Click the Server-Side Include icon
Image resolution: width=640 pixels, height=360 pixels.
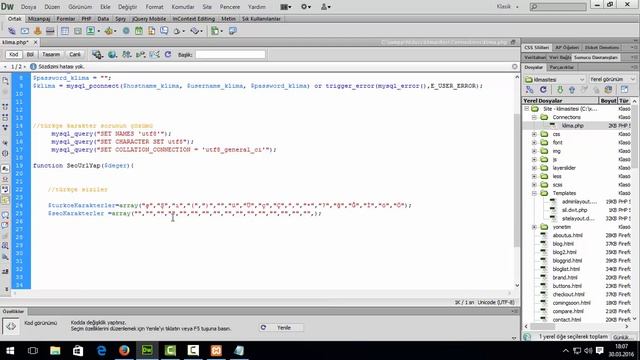[x=151, y=31]
